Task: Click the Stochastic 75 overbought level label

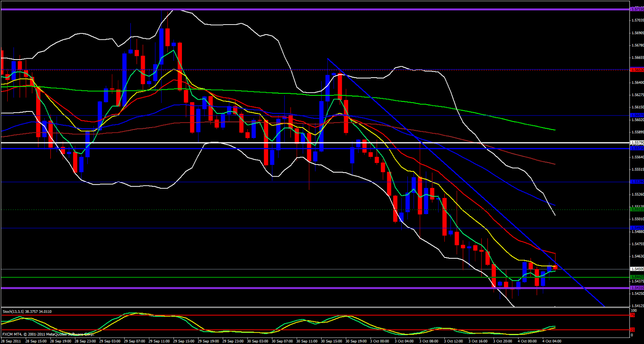Action: (633, 315)
